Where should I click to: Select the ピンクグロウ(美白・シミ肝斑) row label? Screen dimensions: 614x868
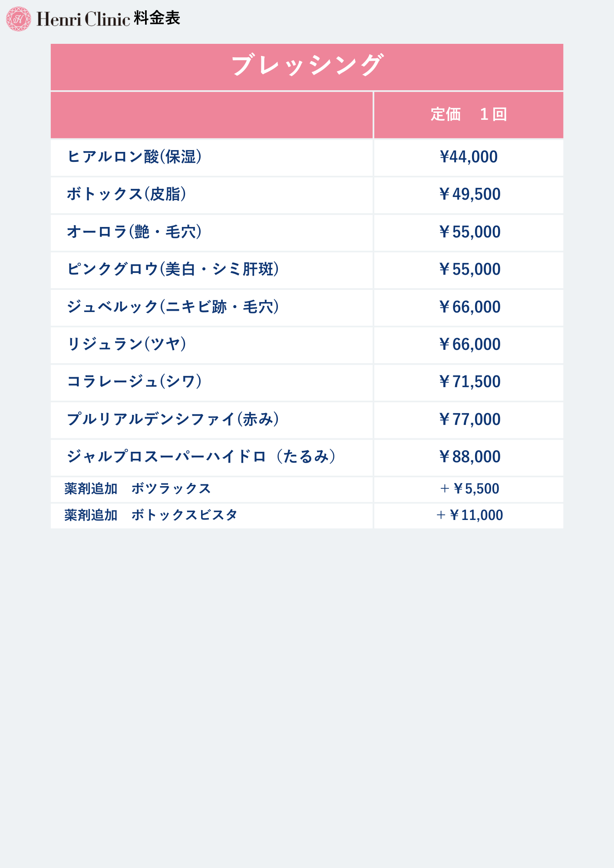(x=173, y=270)
